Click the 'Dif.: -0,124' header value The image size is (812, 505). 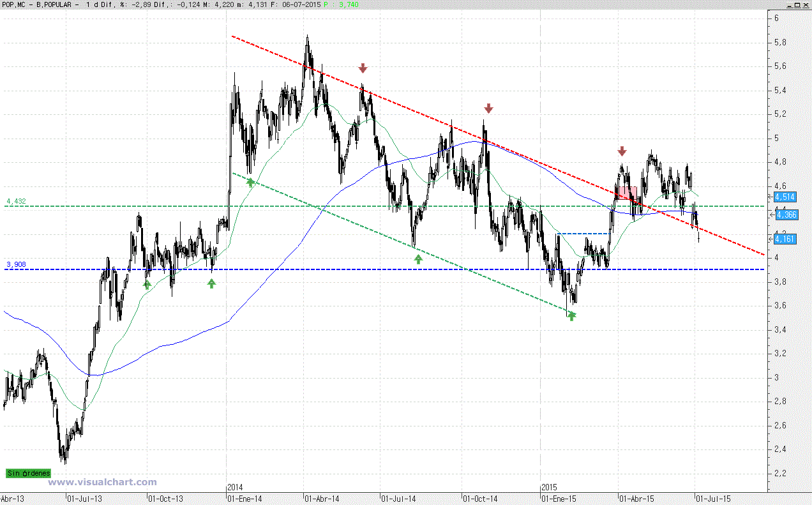click(x=178, y=4)
